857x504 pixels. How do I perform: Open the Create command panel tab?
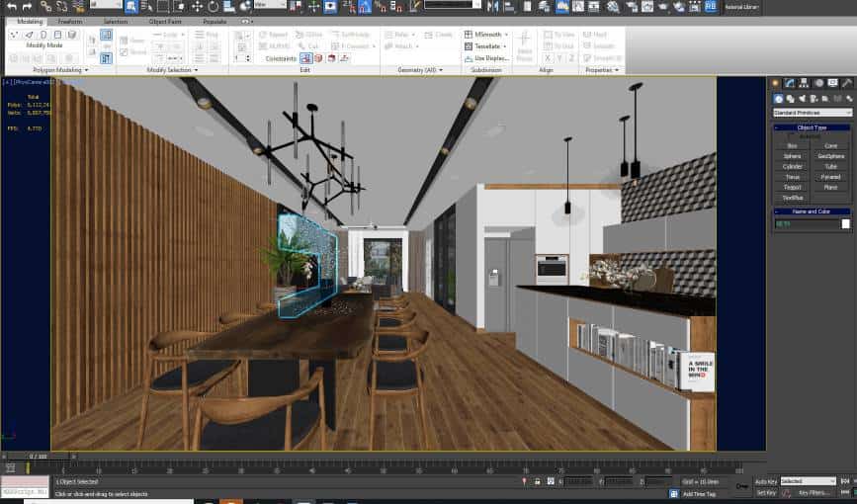[775, 83]
